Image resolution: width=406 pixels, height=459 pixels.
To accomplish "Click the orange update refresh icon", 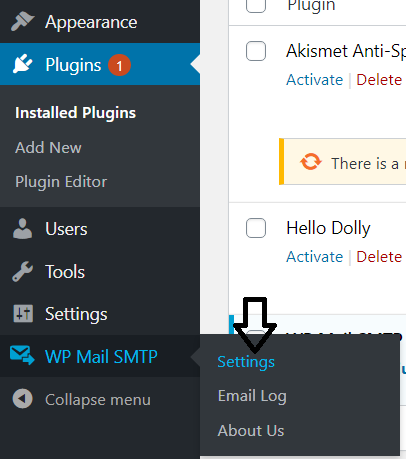I will pyautogui.click(x=311, y=162).
